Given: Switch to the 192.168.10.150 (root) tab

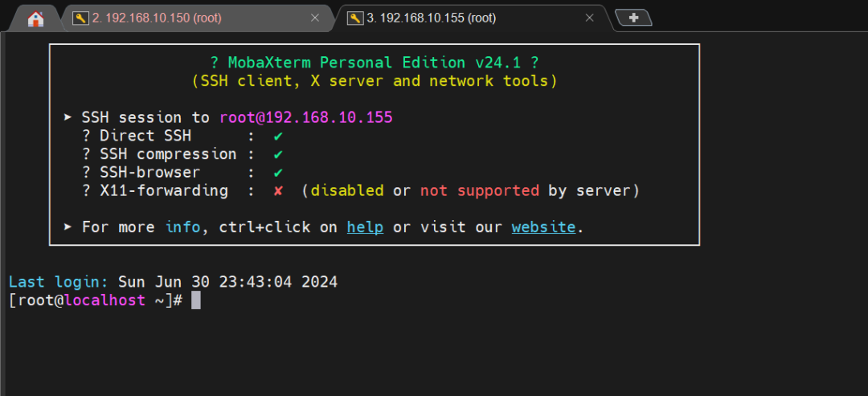Looking at the screenshot, I should coord(197,18).
